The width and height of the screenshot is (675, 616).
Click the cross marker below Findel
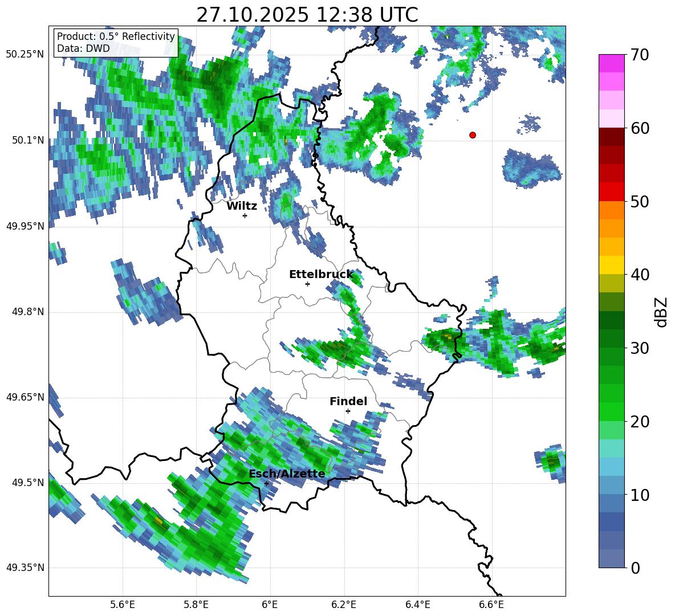tap(348, 411)
